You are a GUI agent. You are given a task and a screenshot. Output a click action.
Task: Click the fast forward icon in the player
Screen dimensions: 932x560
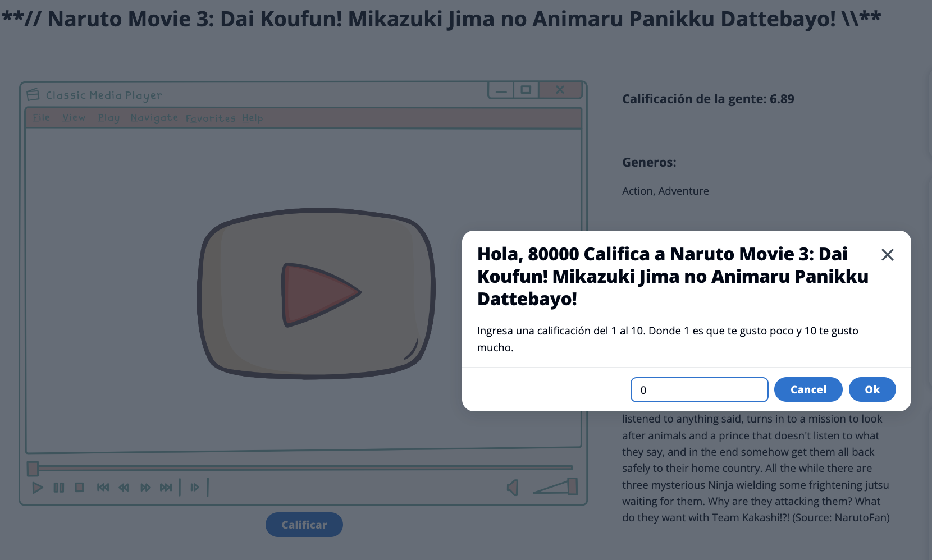[x=145, y=488]
